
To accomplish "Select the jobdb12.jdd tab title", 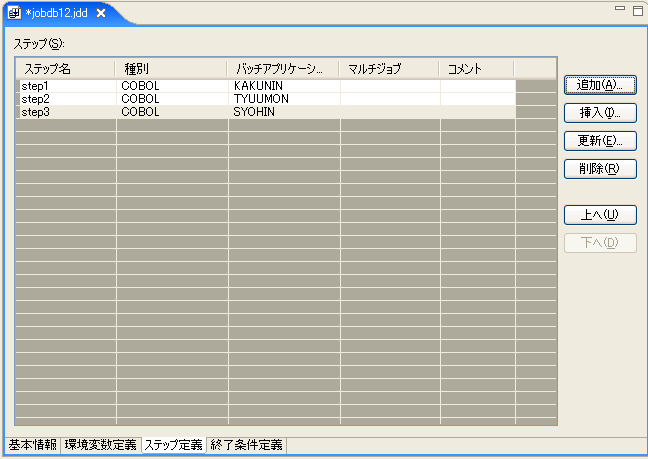I will pos(57,13).
